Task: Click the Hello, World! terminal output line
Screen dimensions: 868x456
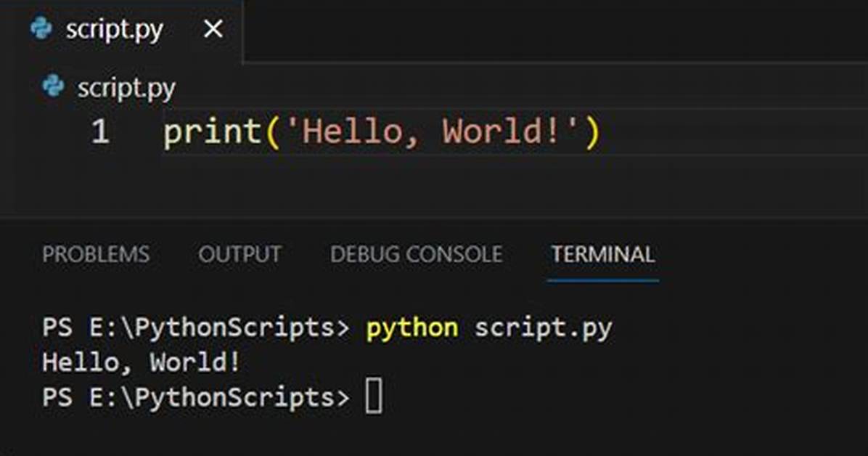Action: (142, 362)
